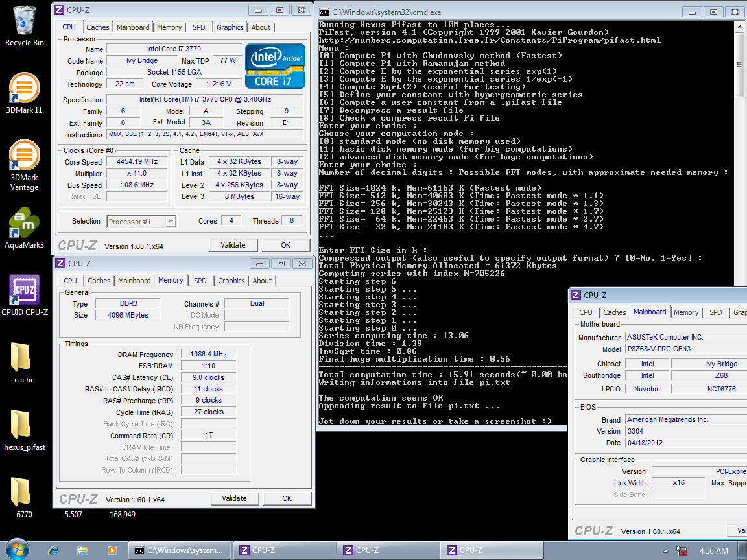Click the Max TDP 77 W value
This screenshot has height=560, width=747.
[x=228, y=60]
